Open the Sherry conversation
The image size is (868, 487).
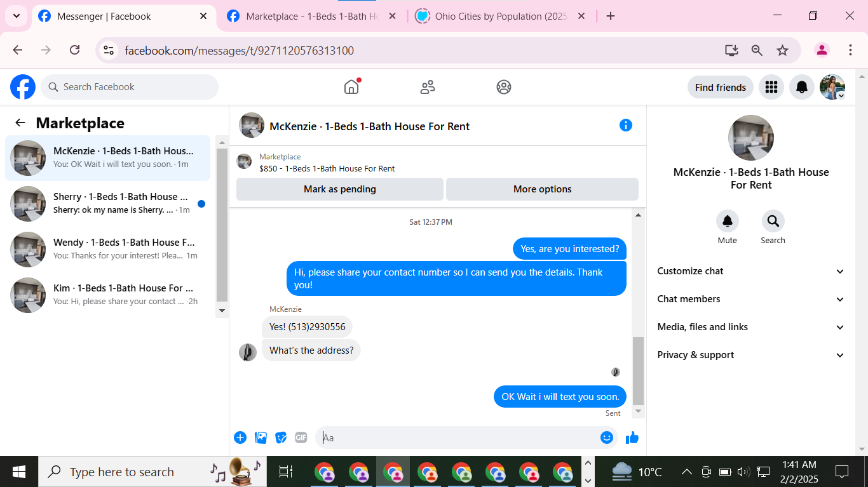click(108, 204)
